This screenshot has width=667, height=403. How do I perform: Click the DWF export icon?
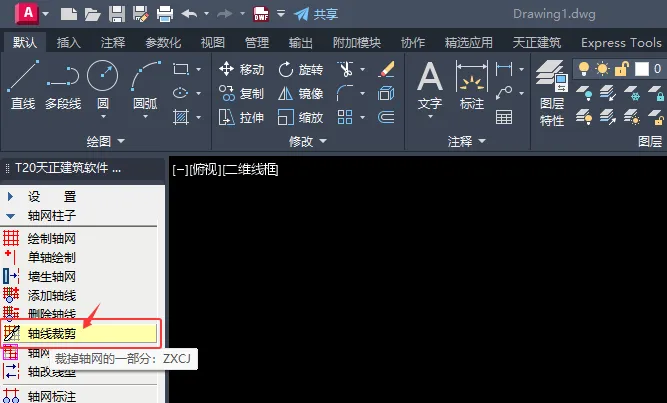pyautogui.click(x=261, y=14)
